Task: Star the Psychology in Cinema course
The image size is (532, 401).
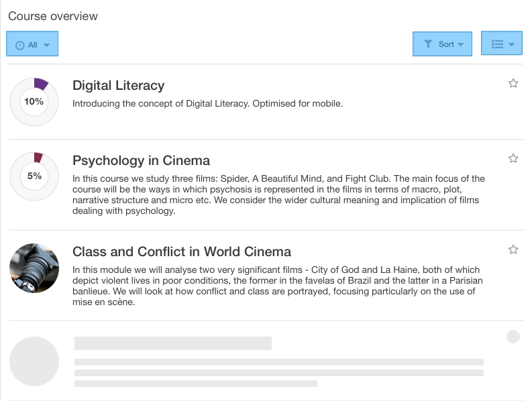Action: [513, 158]
